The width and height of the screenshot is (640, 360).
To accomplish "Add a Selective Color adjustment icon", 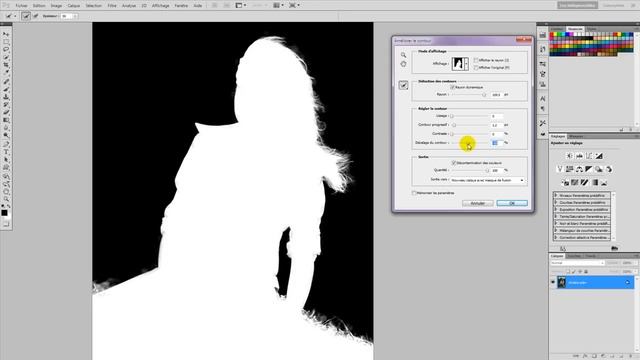I will coord(604,182).
